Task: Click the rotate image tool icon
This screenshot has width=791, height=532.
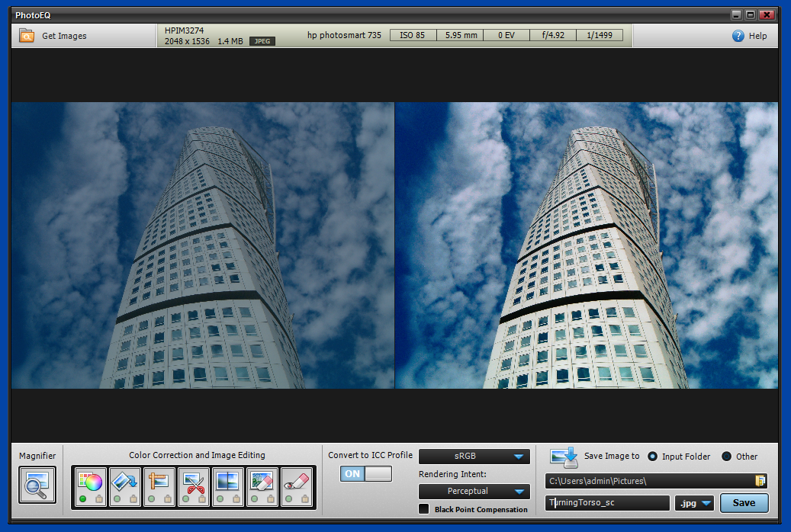Action: [124, 481]
